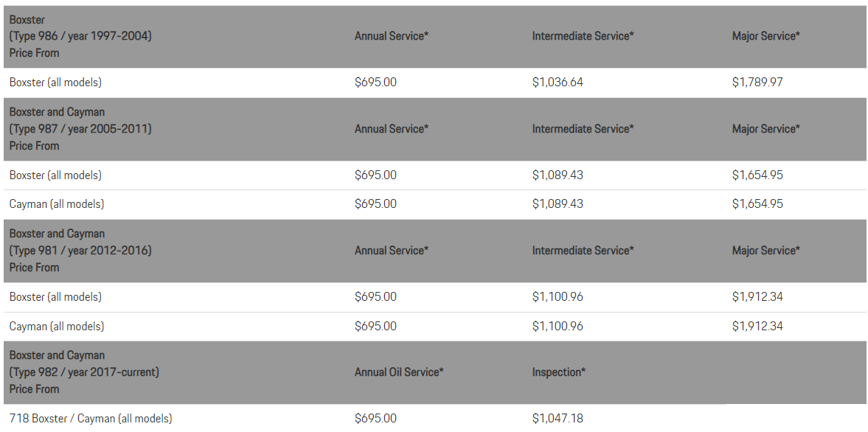Image resolution: width=868 pixels, height=432 pixels.
Task: Click the Type 987 Intermediate Service* heading
Action: [583, 129]
